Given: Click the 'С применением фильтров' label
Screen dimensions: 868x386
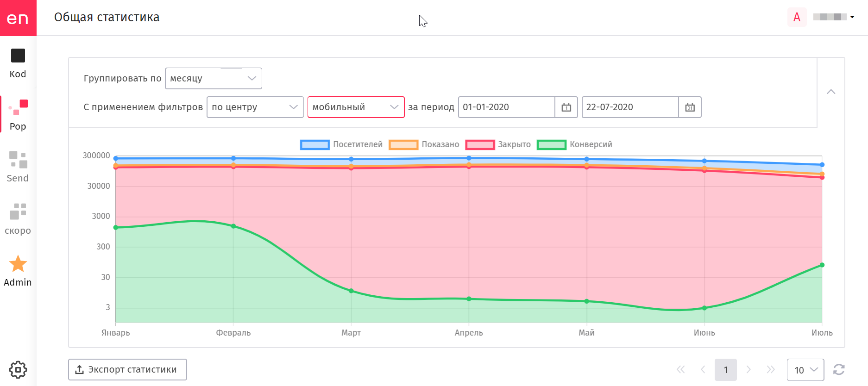Looking at the screenshot, I should click(143, 107).
